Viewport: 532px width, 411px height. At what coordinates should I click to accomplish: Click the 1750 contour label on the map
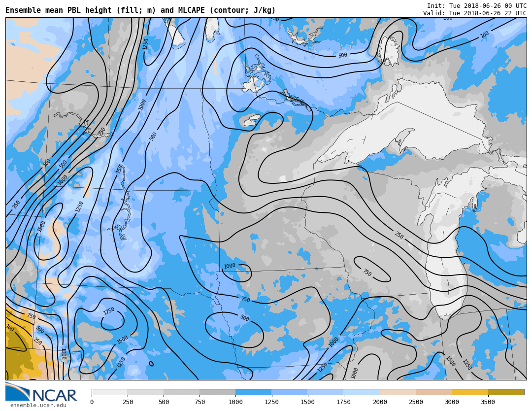109,311
